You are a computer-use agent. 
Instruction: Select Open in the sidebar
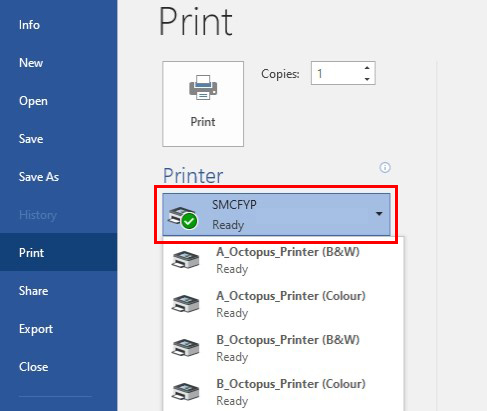pyautogui.click(x=33, y=101)
